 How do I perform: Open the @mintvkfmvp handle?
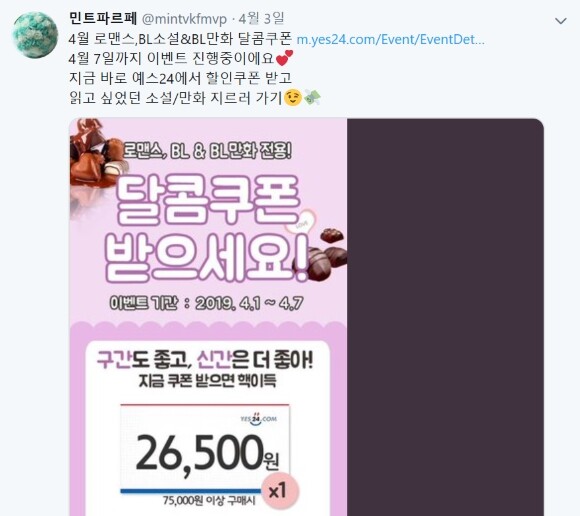[x=184, y=19]
